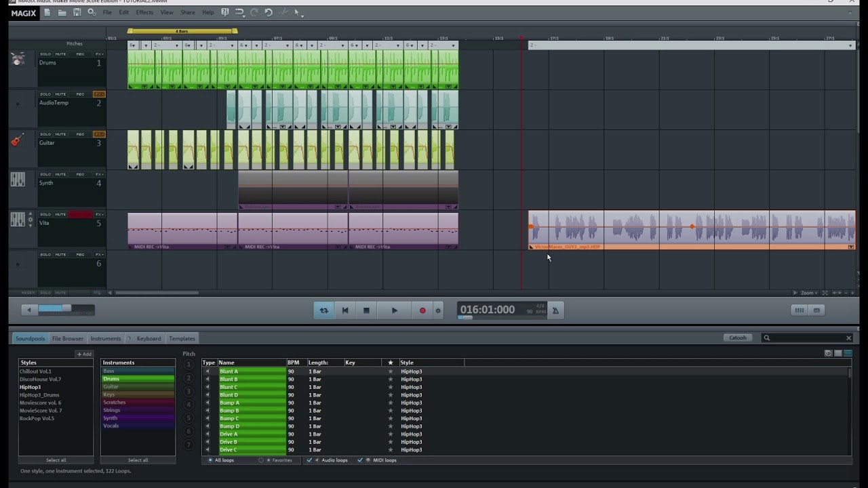Select the All loops radio button
Image resolution: width=868 pixels, height=488 pixels.
(210, 460)
